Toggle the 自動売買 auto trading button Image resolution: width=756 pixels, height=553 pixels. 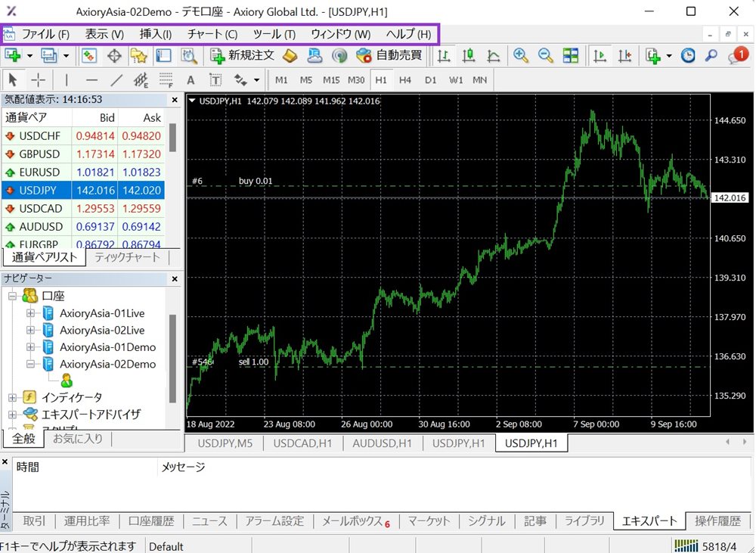click(389, 55)
